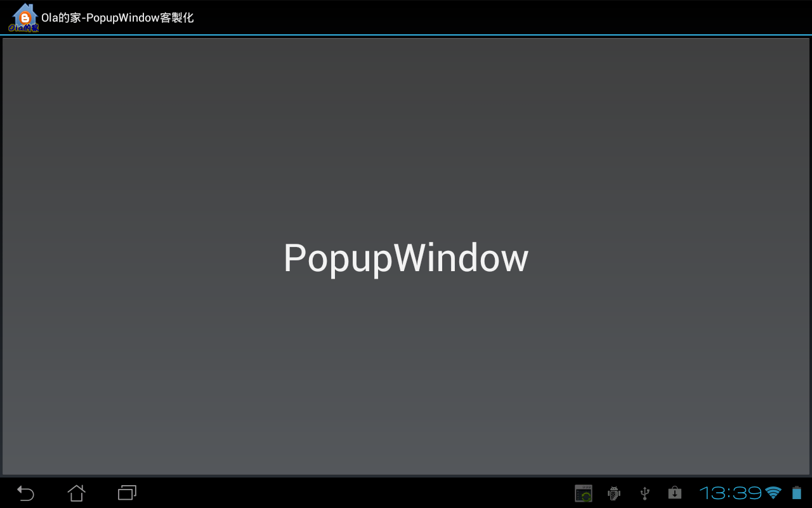Tap the Back navigation arrow
Screen dimensions: 812x508
click(x=25, y=493)
